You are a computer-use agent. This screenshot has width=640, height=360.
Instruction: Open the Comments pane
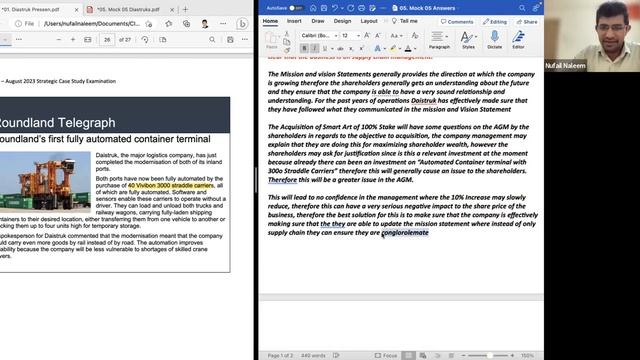pyautogui.click(x=457, y=22)
